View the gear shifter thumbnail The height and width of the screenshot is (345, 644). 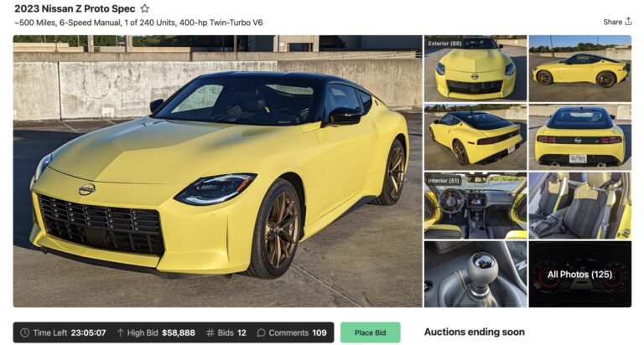click(x=475, y=274)
